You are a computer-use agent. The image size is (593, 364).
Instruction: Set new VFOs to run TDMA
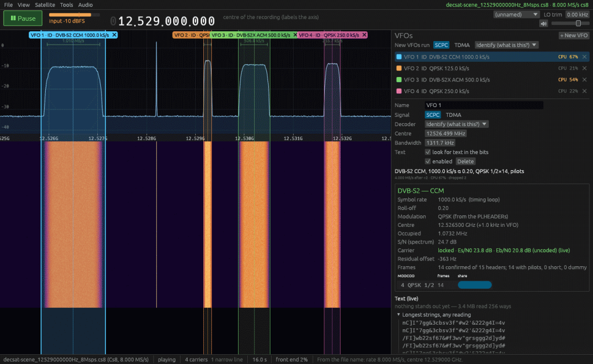coord(462,45)
